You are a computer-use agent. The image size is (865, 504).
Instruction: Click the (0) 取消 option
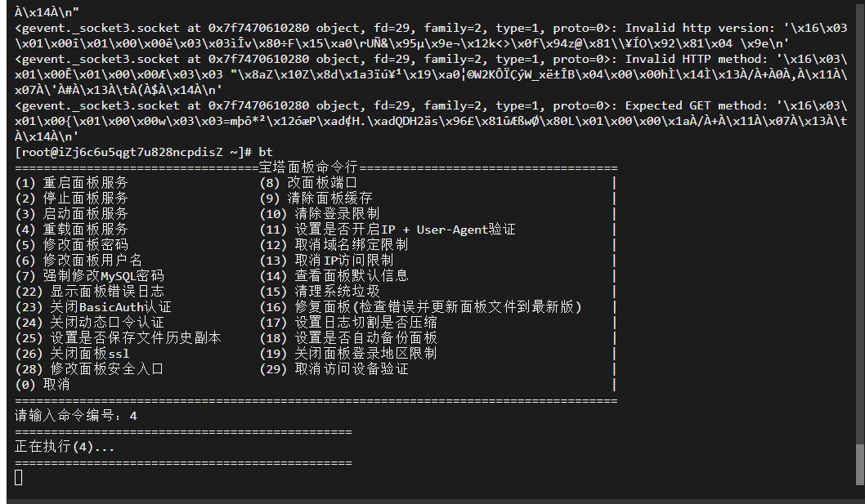(43, 385)
